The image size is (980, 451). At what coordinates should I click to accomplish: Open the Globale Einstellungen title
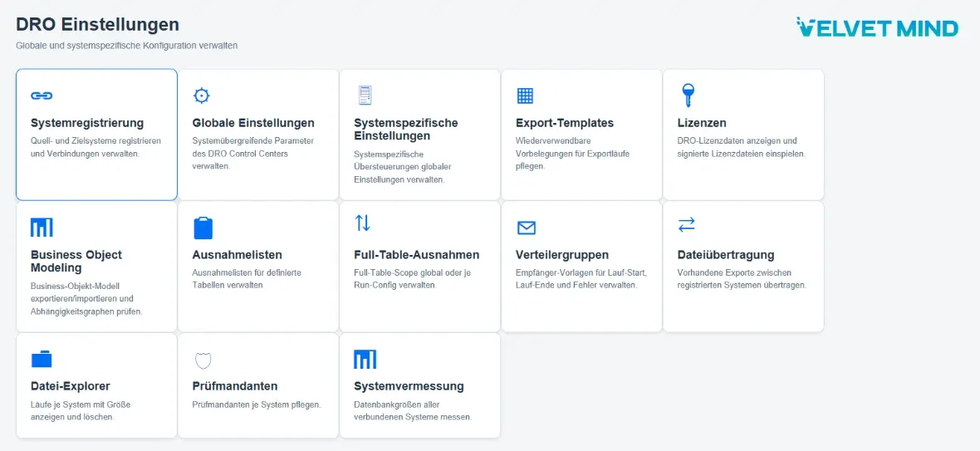pyautogui.click(x=253, y=123)
